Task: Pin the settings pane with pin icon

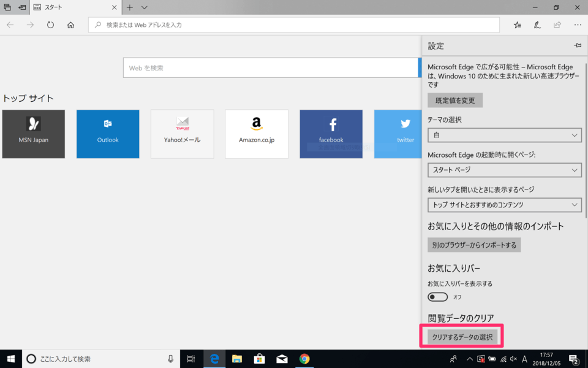Action: (577, 46)
